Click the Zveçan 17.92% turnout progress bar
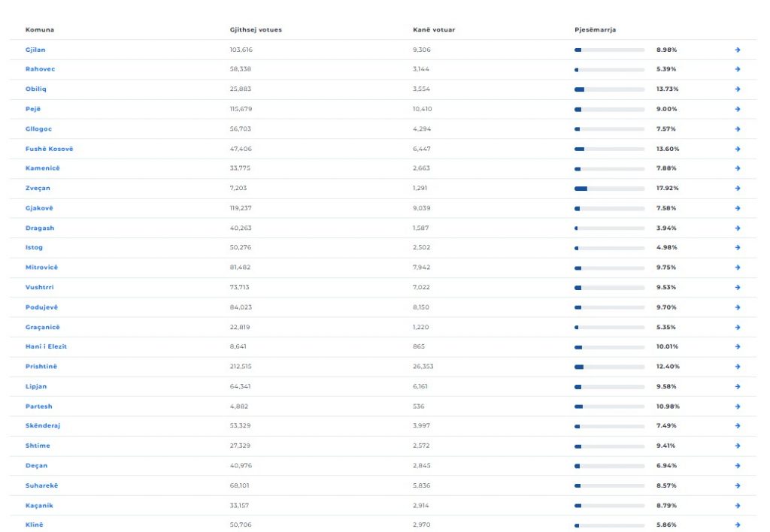 [x=609, y=189]
